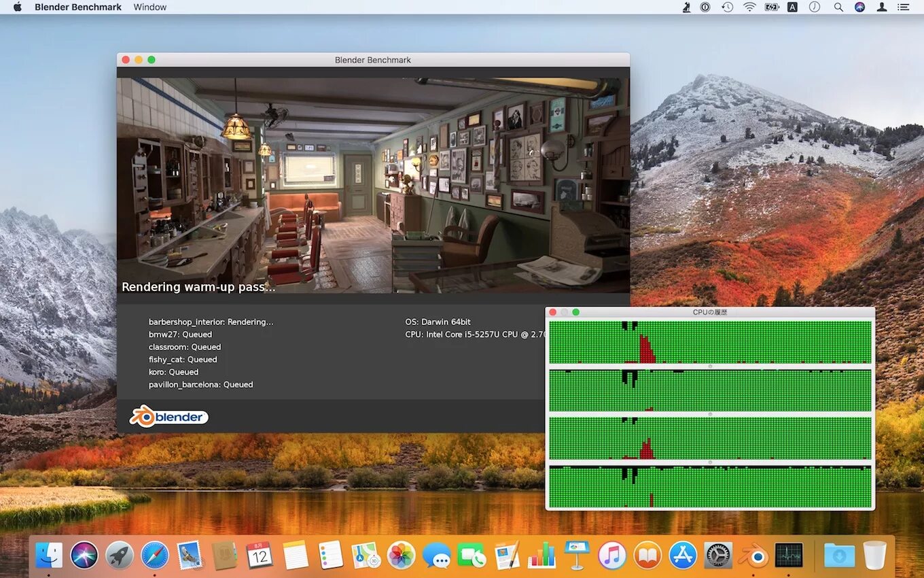This screenshot has width=924, height=578.
Task: Open the Apple menu
Action: click(x=18, y=7)
